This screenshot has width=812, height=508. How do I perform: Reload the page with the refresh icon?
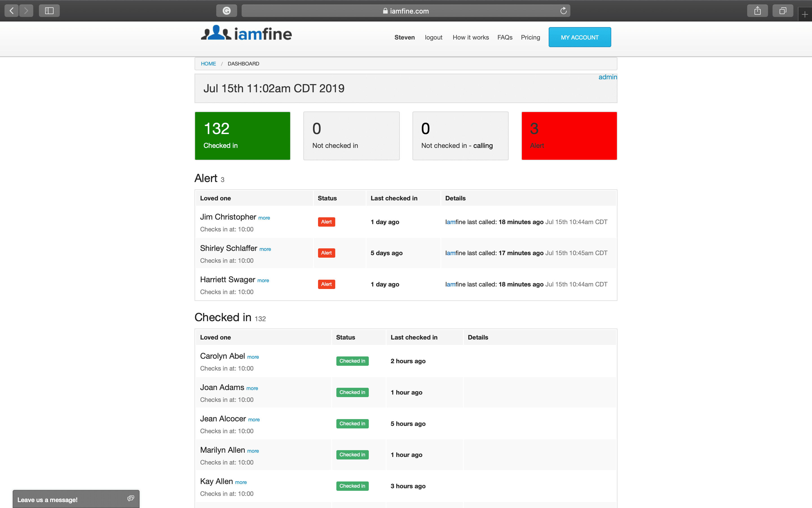(x=563, y=11)
